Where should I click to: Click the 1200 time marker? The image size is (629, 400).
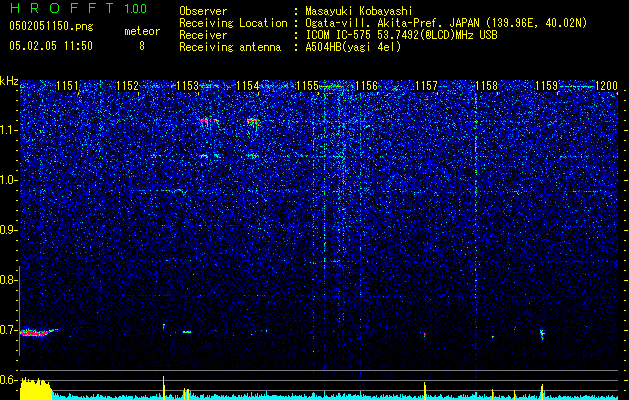click(606, 86)
